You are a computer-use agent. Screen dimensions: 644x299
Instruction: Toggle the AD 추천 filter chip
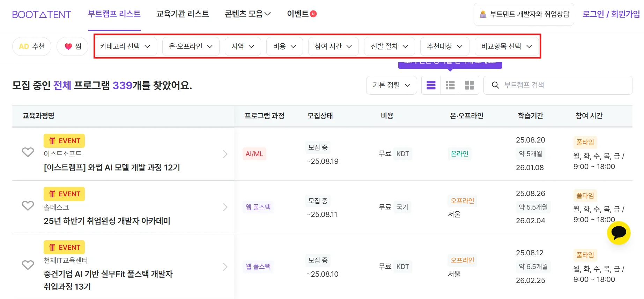pos(32,46)
